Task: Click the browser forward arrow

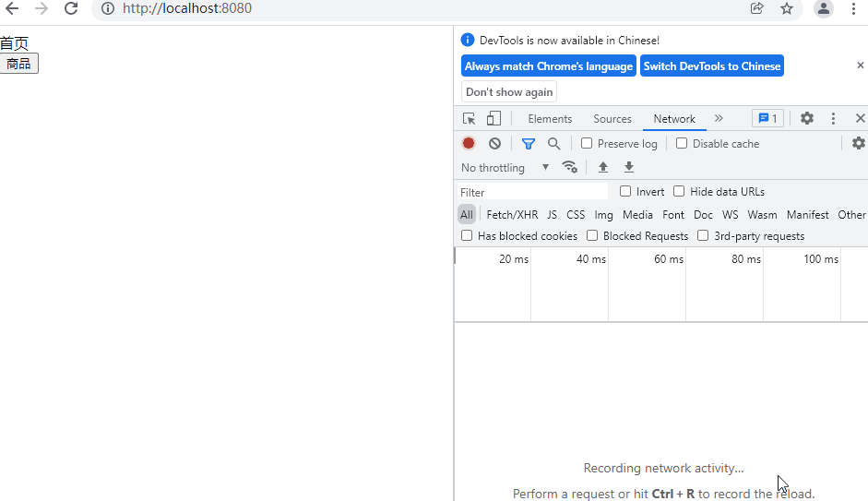Action: 41,8
